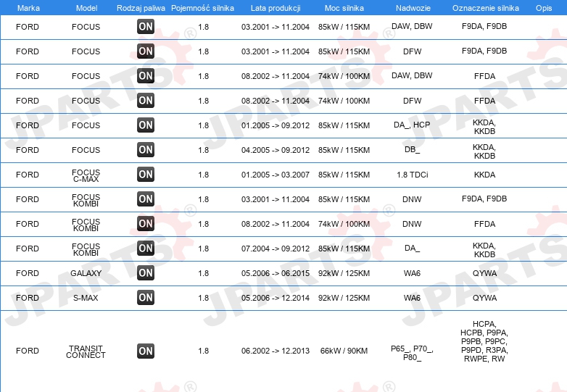Click the Model column header
The width and height of the screenshot is (567, 392).
click(x=86, y=8)
